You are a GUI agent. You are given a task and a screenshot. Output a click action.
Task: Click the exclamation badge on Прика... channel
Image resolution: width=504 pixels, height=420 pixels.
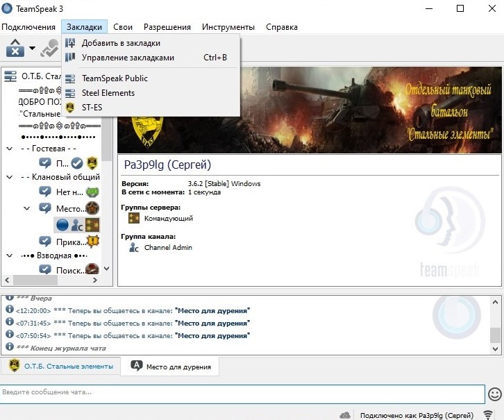click(93, 241)
